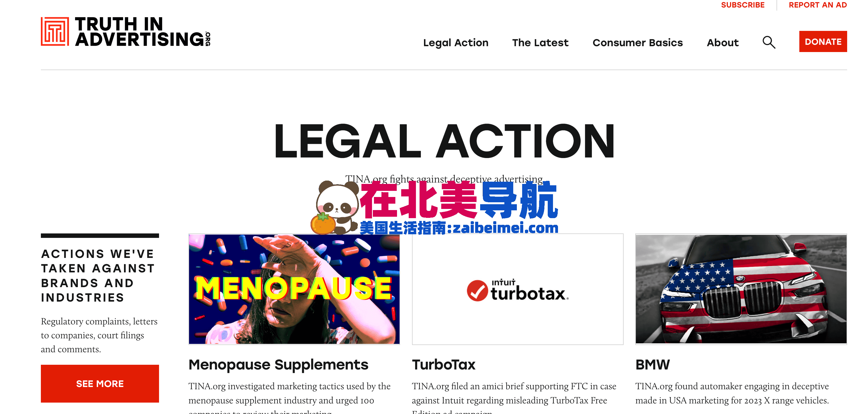Open the BMW flag car thumbnail
Viewport: 868px width, 414px height.
click(741, 289)
